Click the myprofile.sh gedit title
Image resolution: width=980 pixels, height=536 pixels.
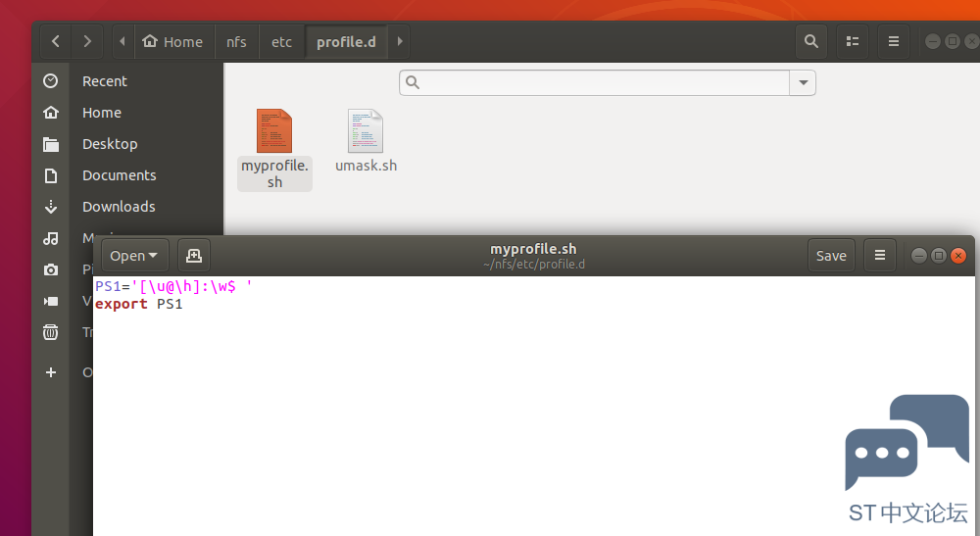coord(533,249)
